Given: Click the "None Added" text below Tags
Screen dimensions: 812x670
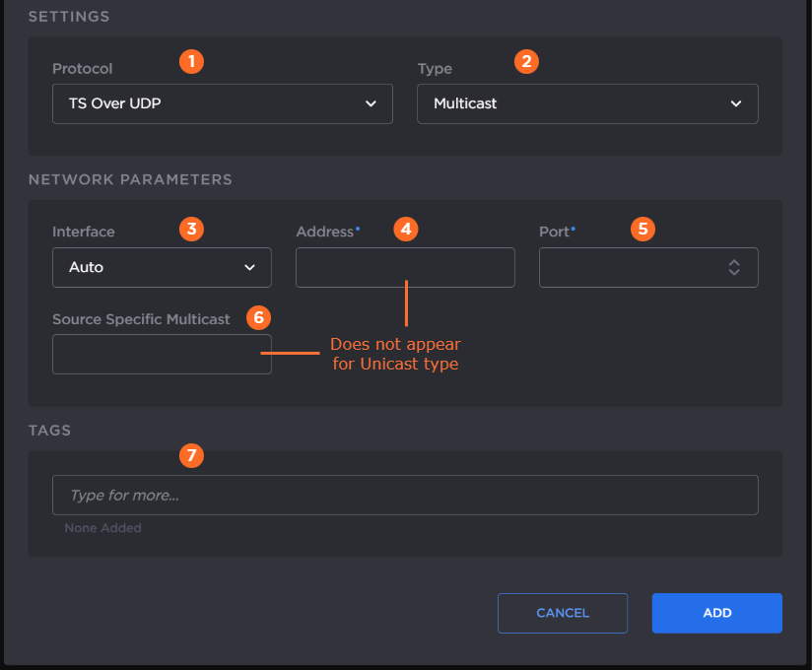Looking at the screenshot, I should click(102, 528).
